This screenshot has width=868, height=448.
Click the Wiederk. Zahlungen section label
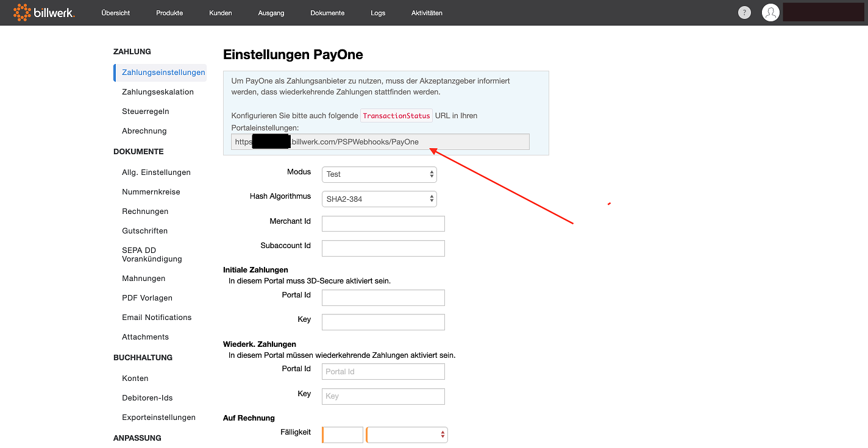pyautogui.click(x=260, y=344)
